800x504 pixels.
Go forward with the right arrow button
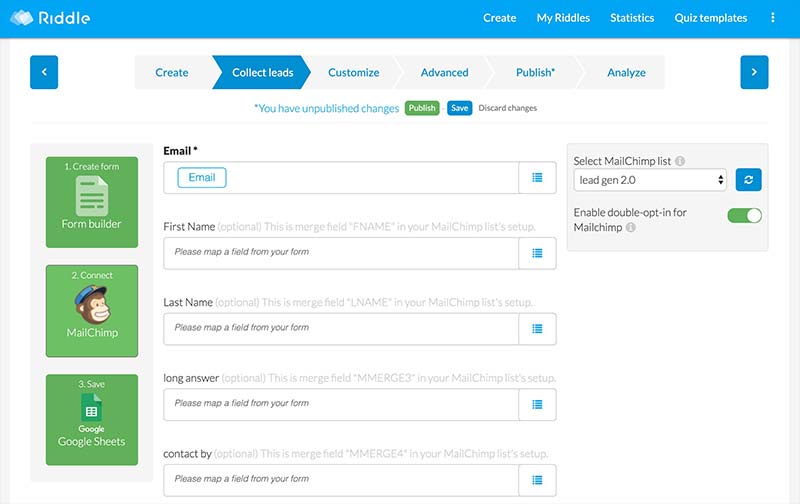click(x=754, y=72)
